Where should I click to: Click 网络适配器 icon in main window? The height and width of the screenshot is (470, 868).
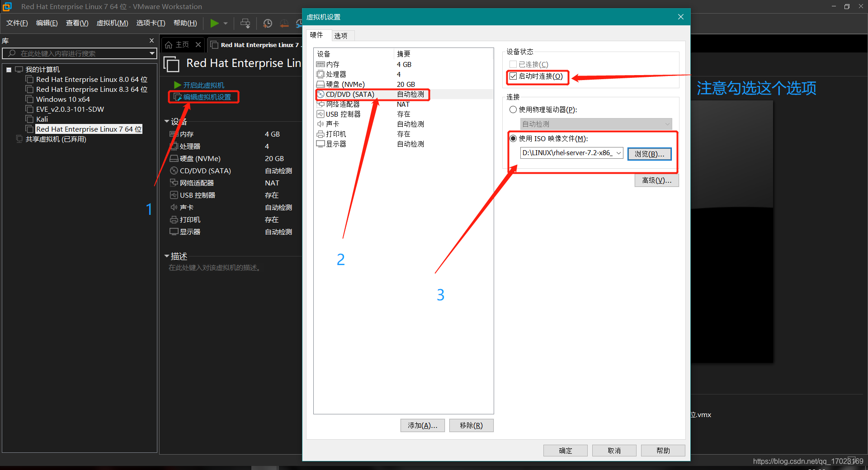tap(174, 183)
